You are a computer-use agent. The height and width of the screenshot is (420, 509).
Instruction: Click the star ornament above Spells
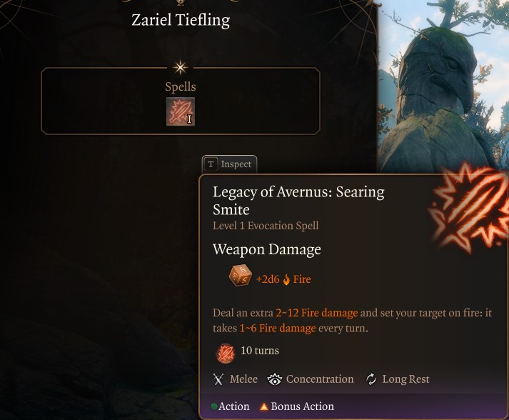click(x=180, y=68)
